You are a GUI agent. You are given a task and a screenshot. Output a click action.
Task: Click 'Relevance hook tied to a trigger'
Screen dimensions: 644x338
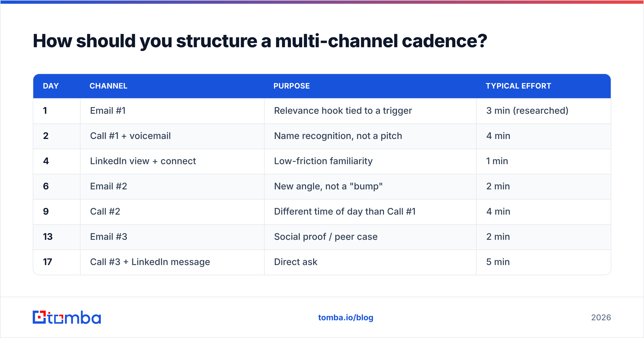click(343, 111)
